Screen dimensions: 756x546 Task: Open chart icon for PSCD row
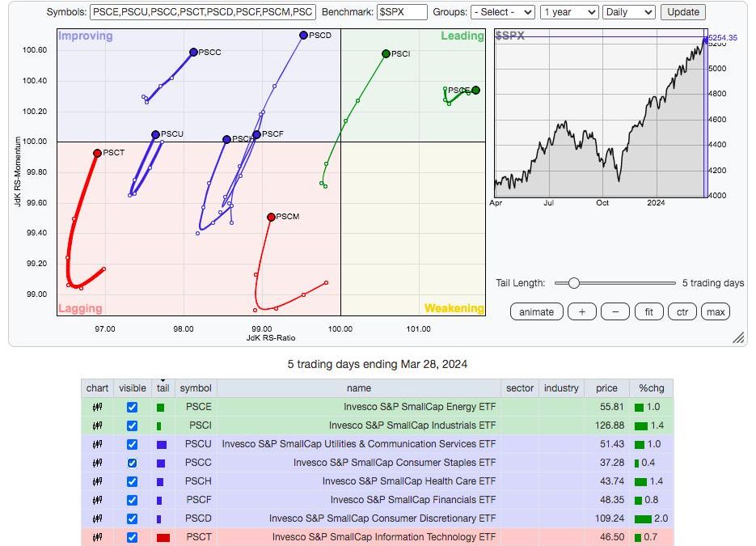coord(97,518)
